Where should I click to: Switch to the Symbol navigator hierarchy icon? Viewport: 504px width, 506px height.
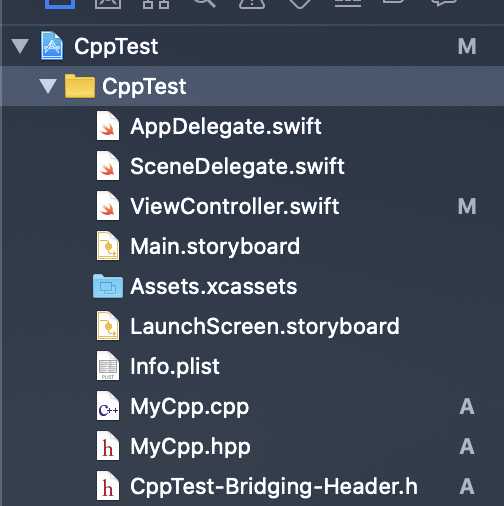coord(156,3)
